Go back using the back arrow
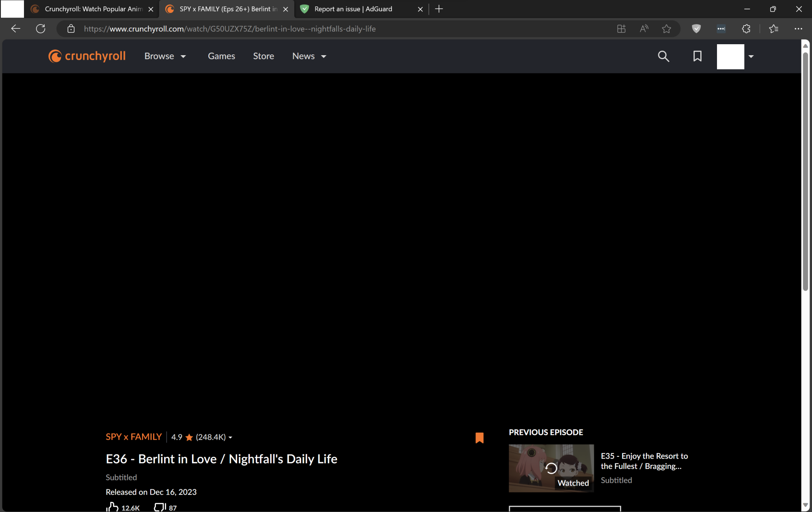This screenshot has width=812, height=512. click(15, 28)
